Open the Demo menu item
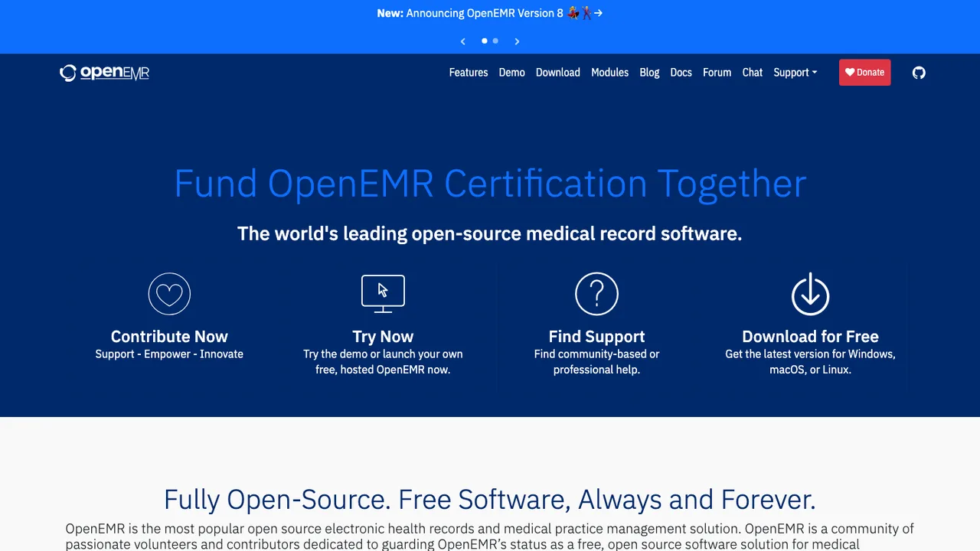Viewport: 980px width, 551px height. pyautogui.click(x=512, y=73)
